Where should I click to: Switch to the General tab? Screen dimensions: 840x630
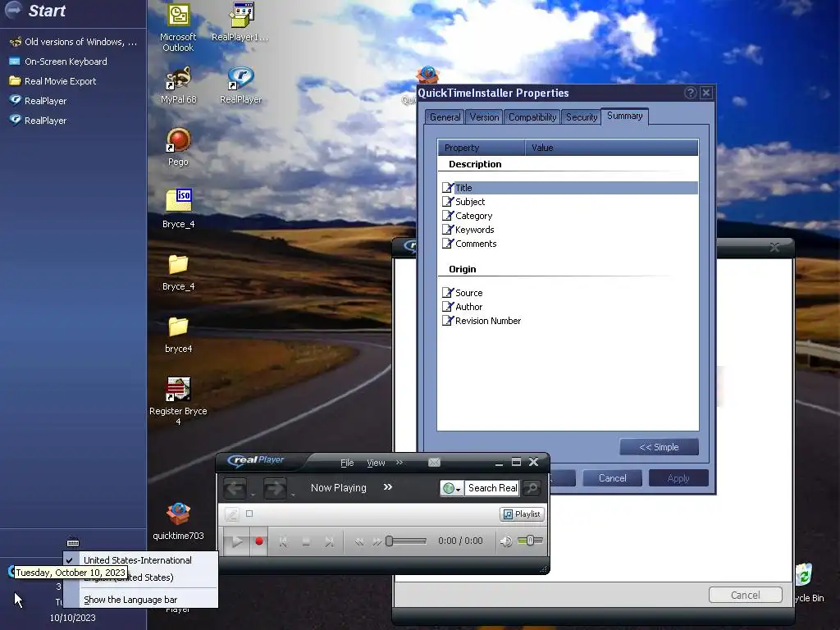[445, 116]
